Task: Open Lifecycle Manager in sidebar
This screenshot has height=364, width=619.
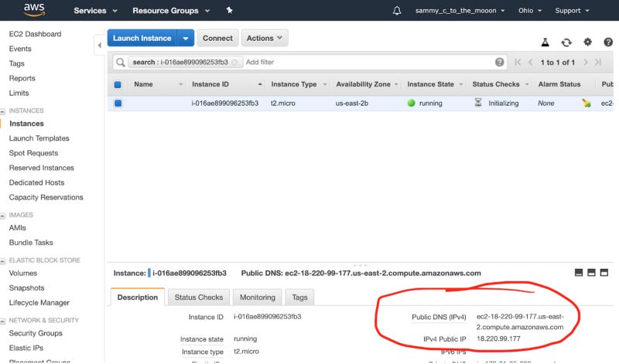Action: click(x=39, y=302)
